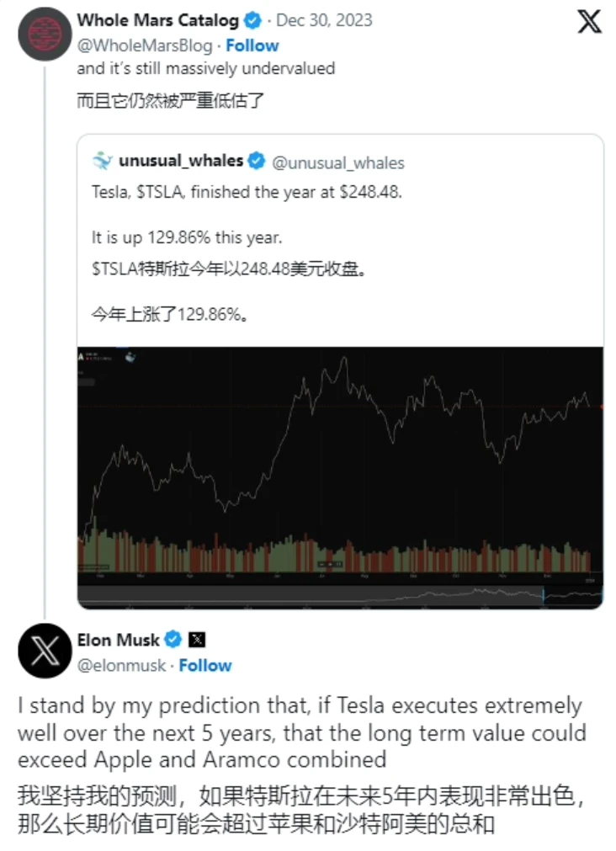Viewport: 616px width, 851px height.
Task: Follow the @WholeMarsBlog account
Action: (252, 45)
